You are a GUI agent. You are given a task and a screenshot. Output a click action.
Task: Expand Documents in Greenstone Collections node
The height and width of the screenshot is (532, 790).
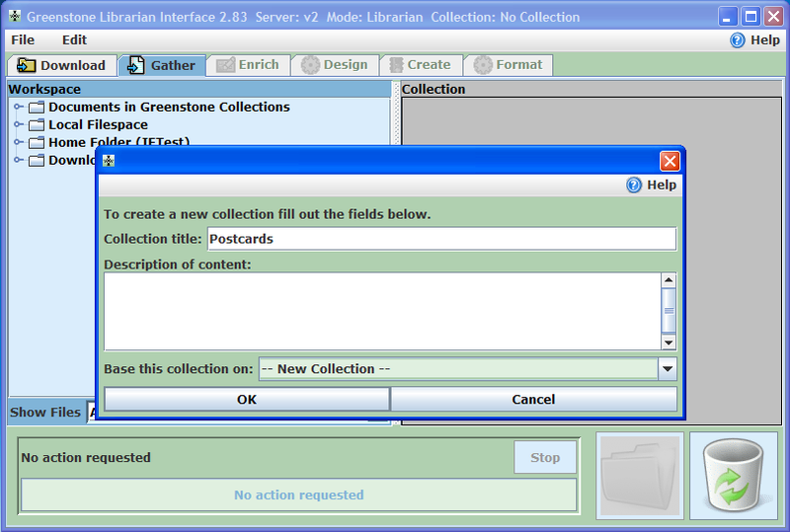coord(18,108)
